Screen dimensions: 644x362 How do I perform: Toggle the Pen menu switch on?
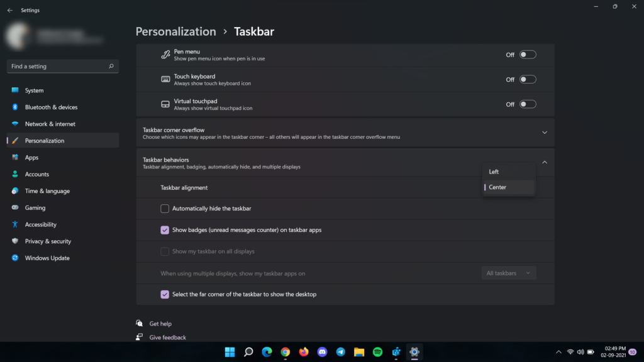click(528, 54)
